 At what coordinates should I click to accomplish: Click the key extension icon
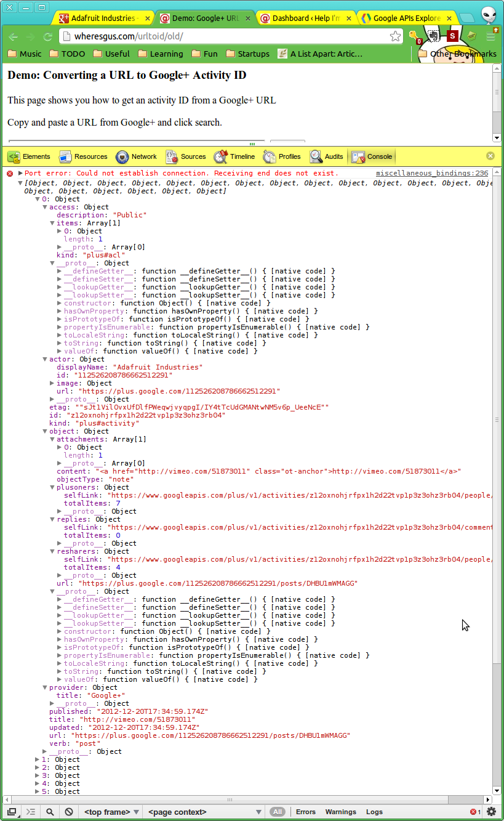point(415,37)
